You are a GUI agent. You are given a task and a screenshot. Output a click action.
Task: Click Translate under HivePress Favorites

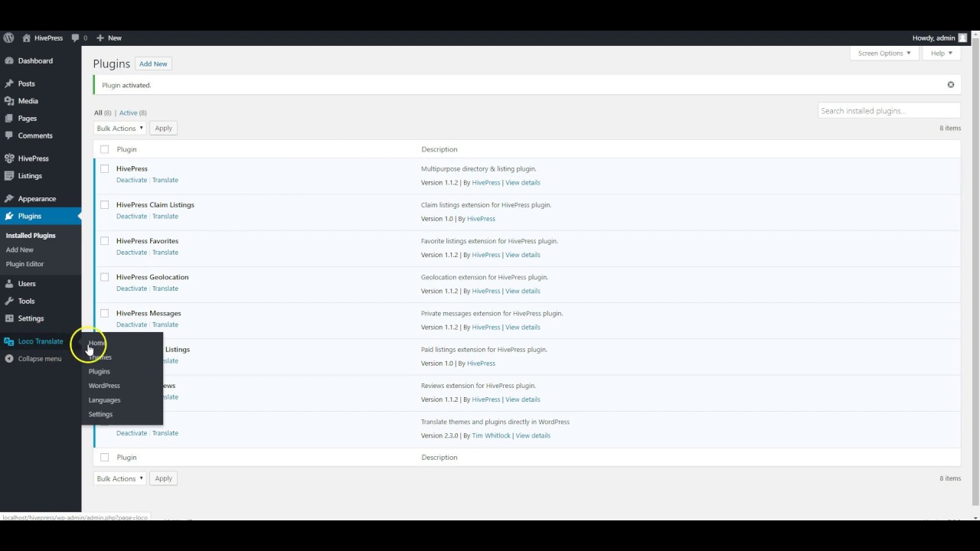point(165,253)
